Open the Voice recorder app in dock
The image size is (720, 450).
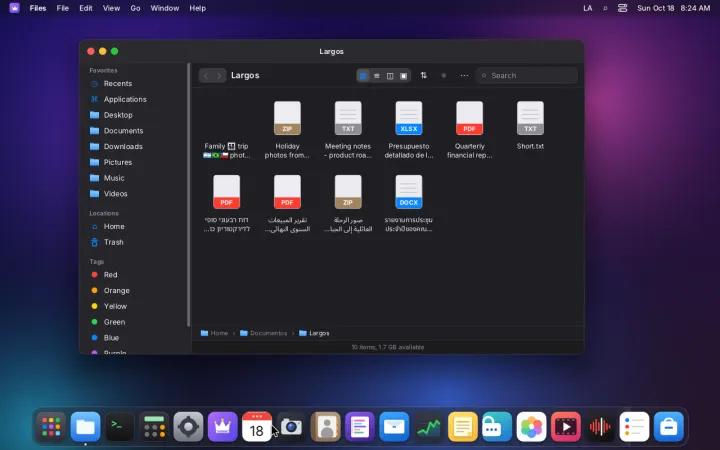coord(600,427)
